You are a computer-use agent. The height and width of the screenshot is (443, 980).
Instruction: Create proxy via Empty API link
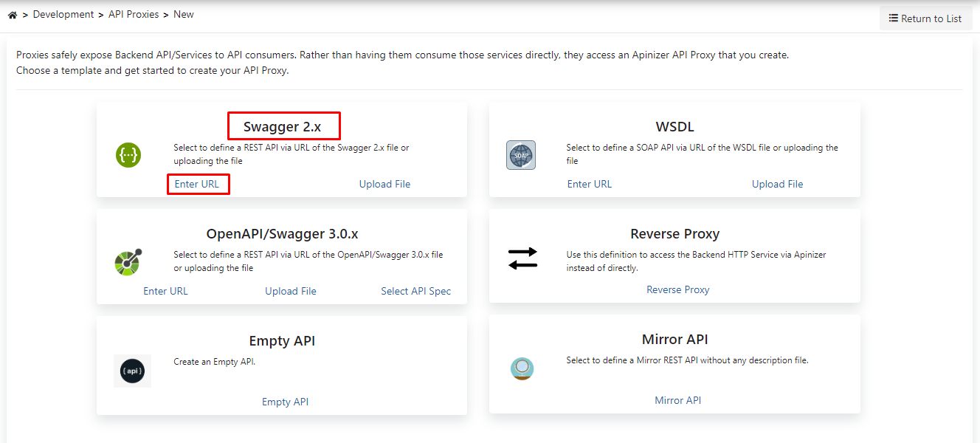285,402
